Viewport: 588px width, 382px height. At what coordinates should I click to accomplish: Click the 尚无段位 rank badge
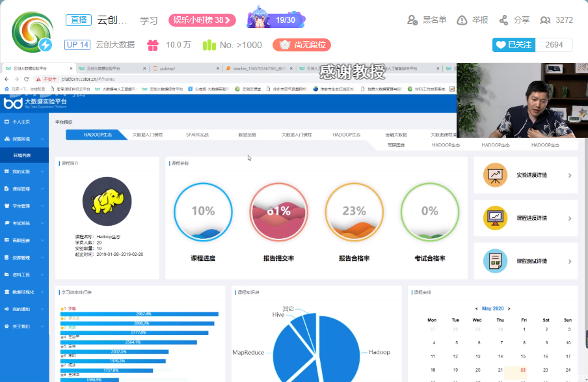point(302,45)
